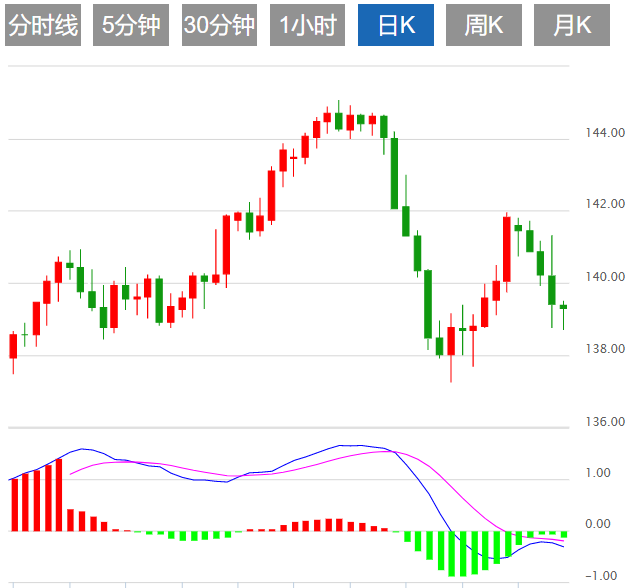Click the 136.00 price axis label
The width and height of the screenshot is (629, 588).
tap(605, 422)
